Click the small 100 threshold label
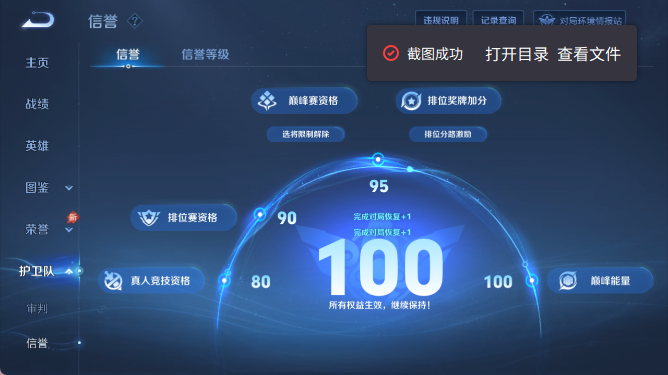 point(498,282)
